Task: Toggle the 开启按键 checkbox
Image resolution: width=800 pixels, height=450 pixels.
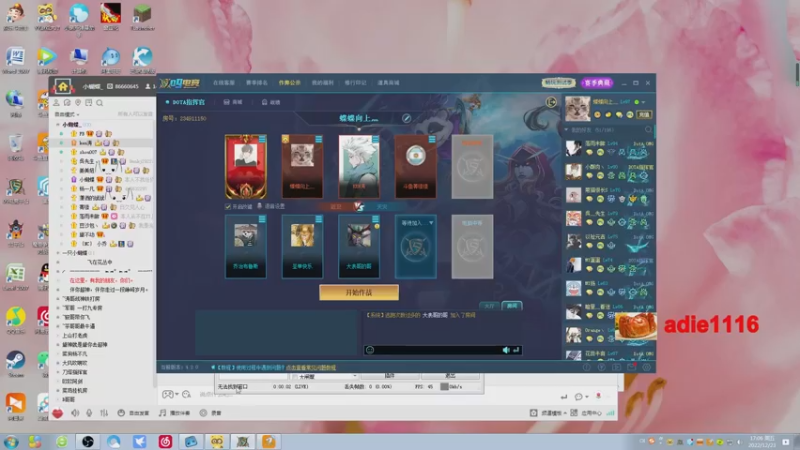Action: (x=228, y=207)
